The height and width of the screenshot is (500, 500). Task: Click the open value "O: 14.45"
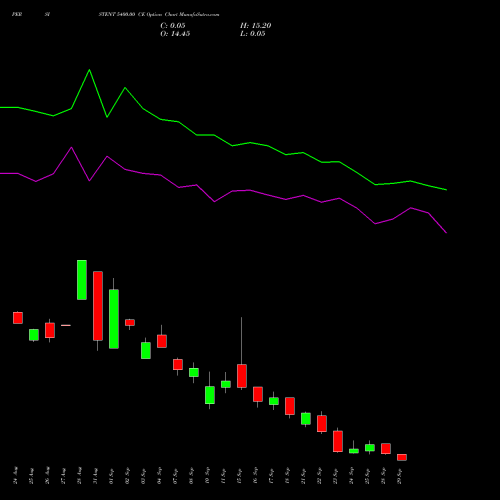(x=175, y=34)
